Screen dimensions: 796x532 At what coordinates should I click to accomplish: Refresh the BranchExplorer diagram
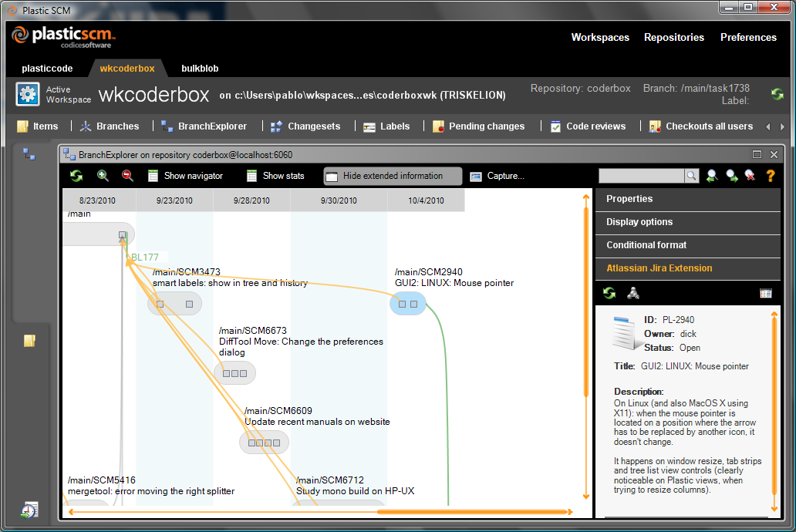pyautogui.click(x=75, y=175)
